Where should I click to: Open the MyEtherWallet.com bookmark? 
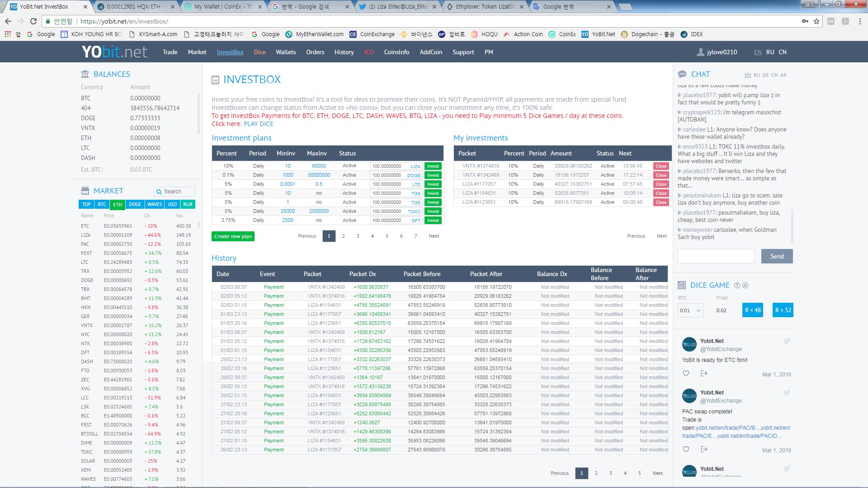314,34
